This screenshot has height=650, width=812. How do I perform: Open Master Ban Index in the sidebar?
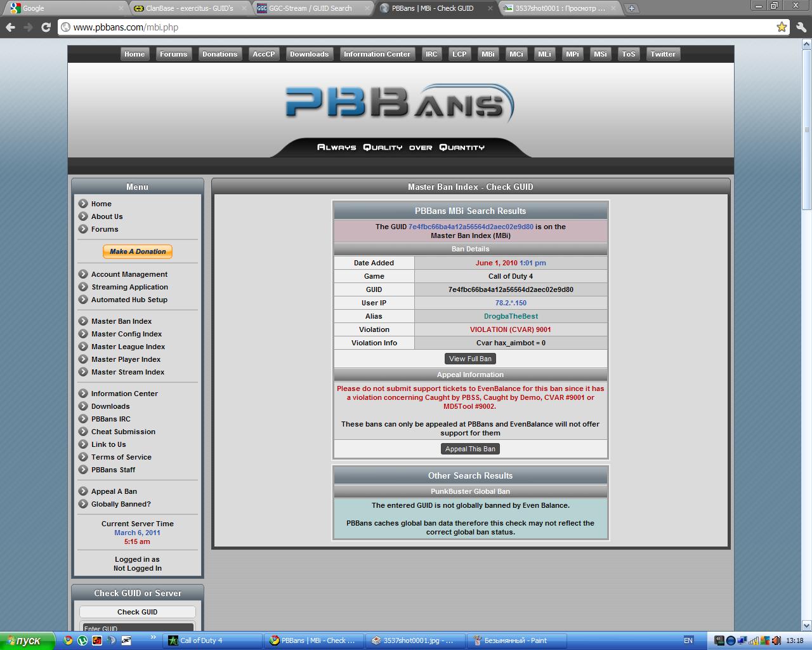[x=121, y=321]
